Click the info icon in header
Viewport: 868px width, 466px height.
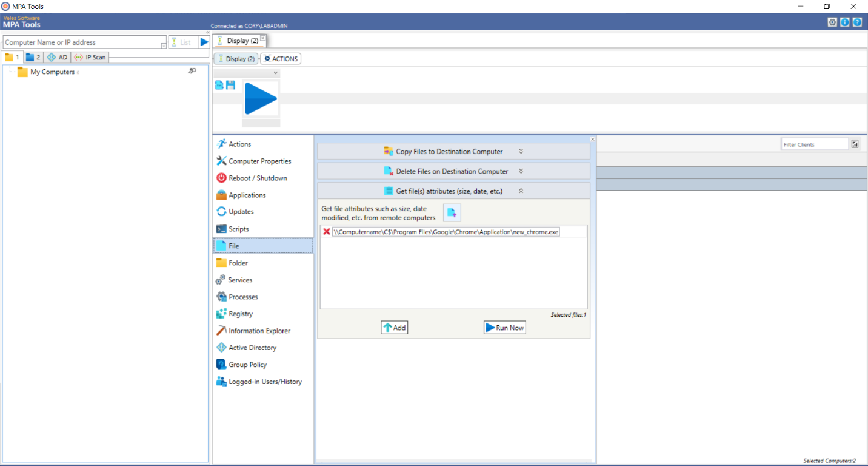[x=845, y=22]
